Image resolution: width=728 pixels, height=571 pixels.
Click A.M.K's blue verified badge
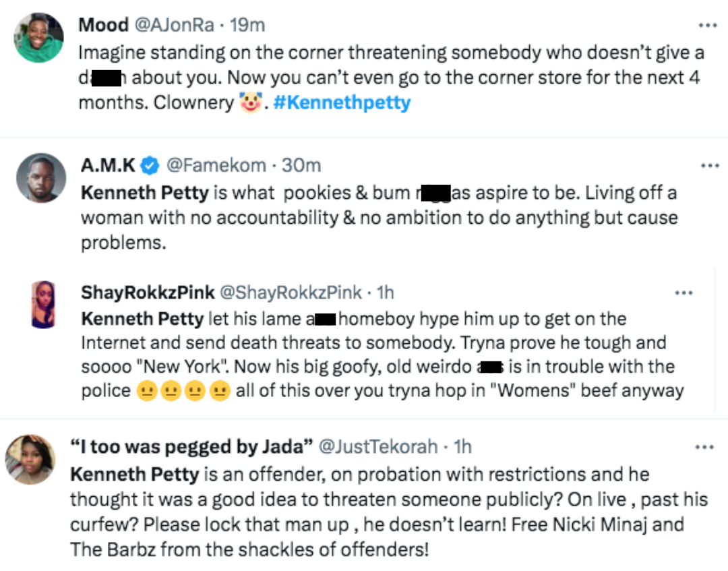(x=150, y=165)
